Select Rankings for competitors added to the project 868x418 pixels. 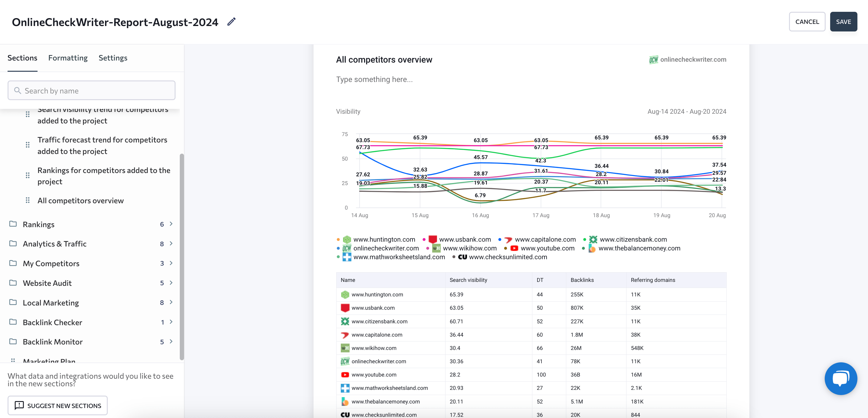[x=104, y=176]
